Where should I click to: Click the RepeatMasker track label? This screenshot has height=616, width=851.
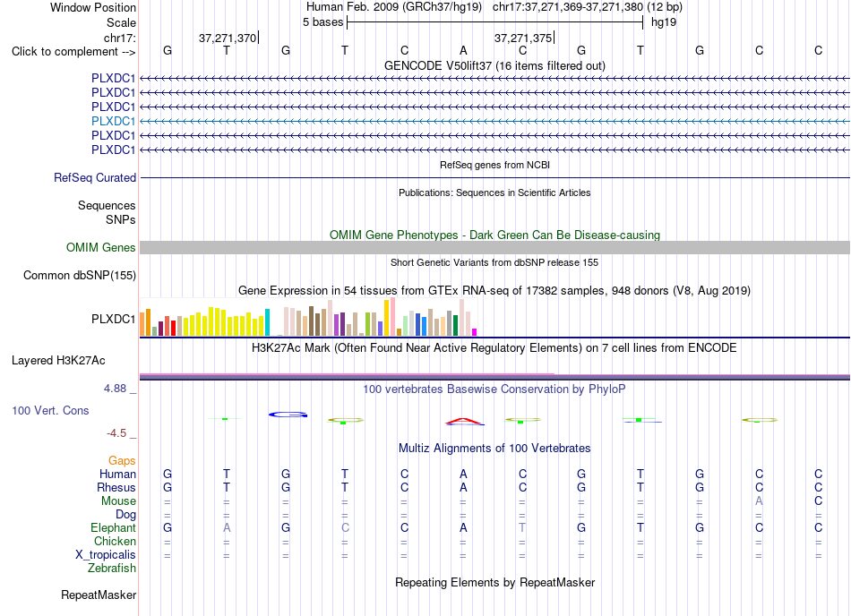coord(99,595)
